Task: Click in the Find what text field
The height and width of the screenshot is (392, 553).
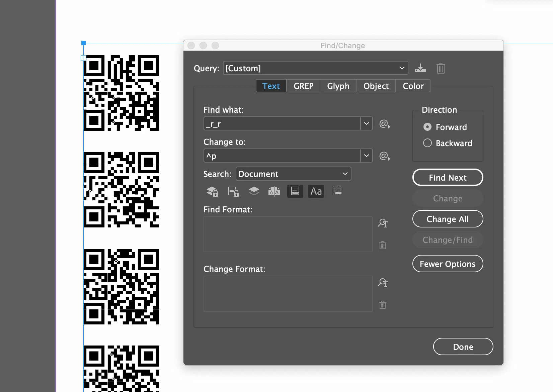Action: [x=282, y=124]
